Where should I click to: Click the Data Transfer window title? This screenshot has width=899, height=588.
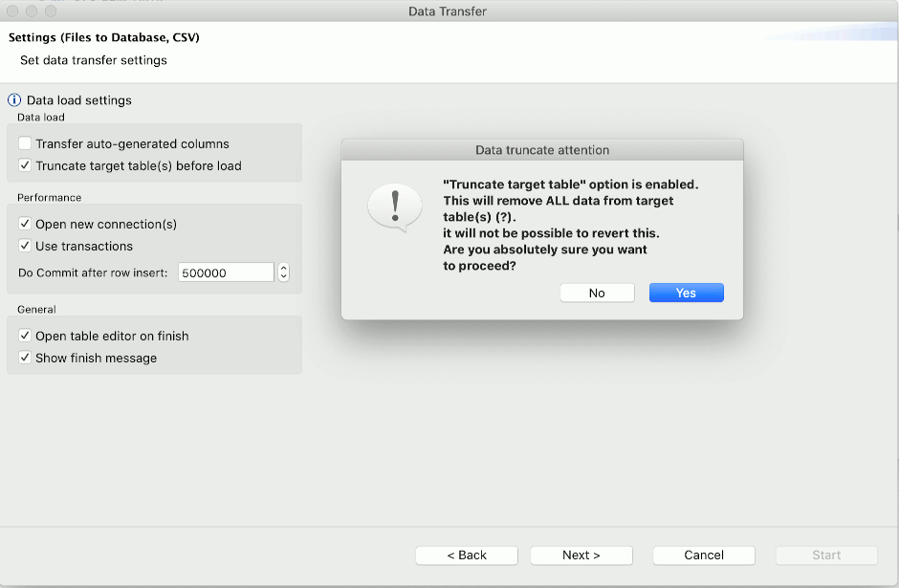click(x=448, y=11)
